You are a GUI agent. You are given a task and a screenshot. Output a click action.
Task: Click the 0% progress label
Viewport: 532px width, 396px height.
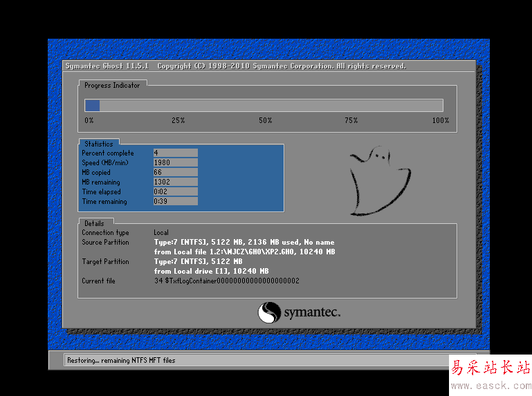coord(89,120)
